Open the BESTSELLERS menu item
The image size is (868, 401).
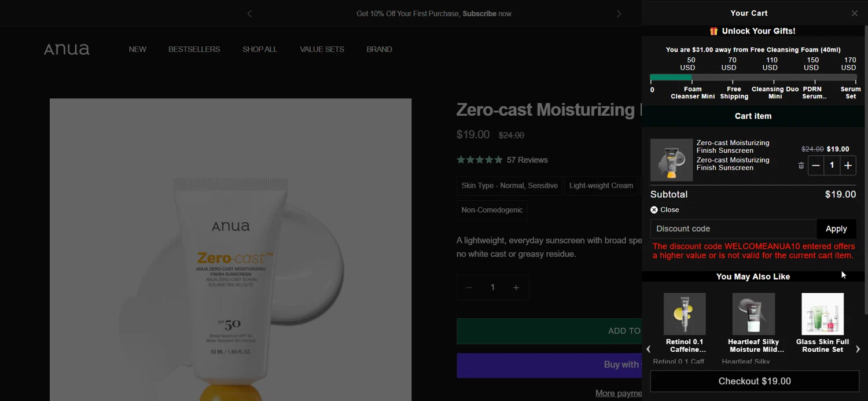194,49
